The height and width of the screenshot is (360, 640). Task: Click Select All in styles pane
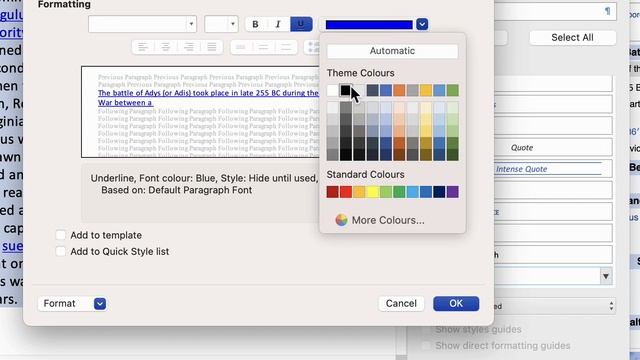coord(572,38)
